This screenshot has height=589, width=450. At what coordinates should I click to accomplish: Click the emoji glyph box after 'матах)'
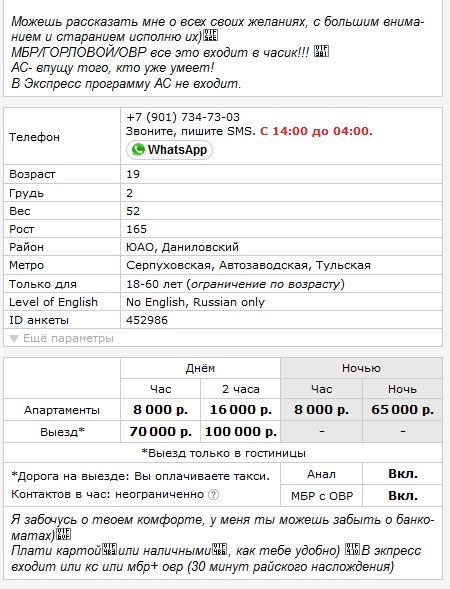point(63,534)
